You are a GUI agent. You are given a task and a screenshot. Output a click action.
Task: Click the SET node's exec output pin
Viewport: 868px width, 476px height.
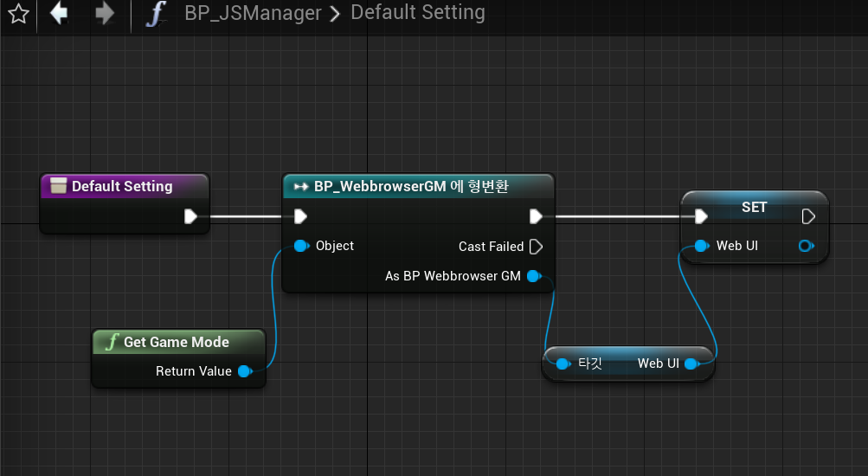coord(808,216)
